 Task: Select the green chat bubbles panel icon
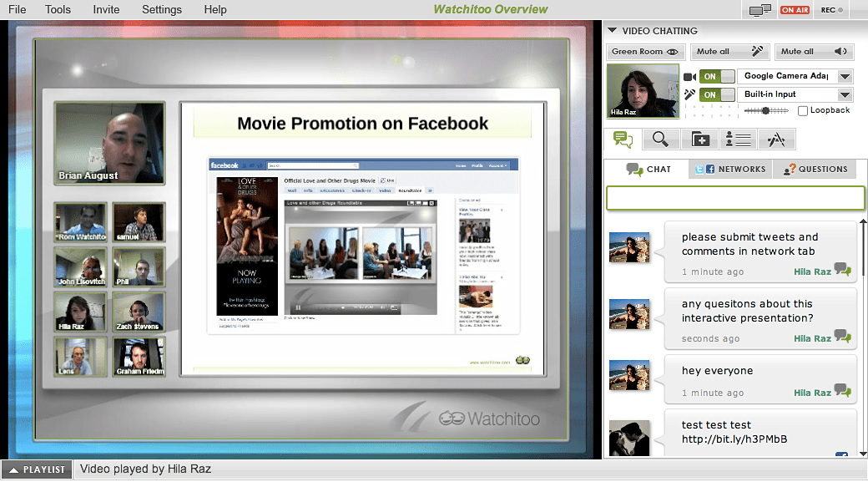pyautogui.click(x=623, y=140)
